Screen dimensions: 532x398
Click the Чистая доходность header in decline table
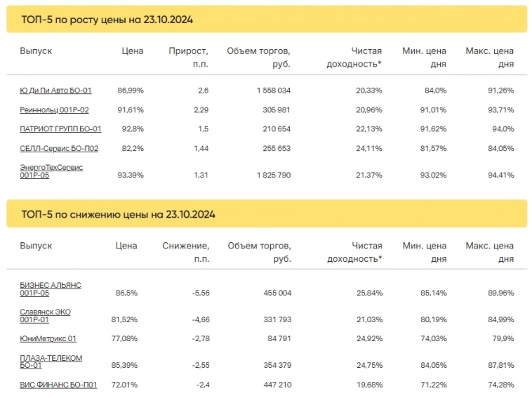354,252
